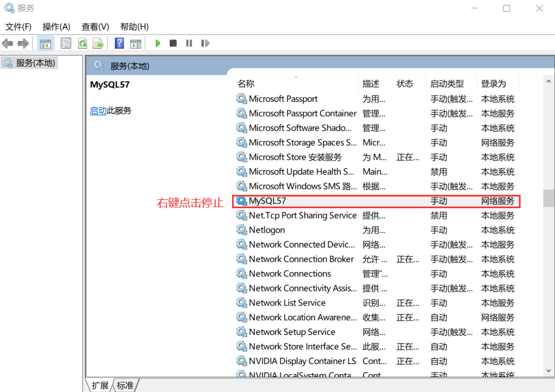This screenshot has width=555, height=392.
Task: Click the Stop Service square icon
Action: click(173, 43)
